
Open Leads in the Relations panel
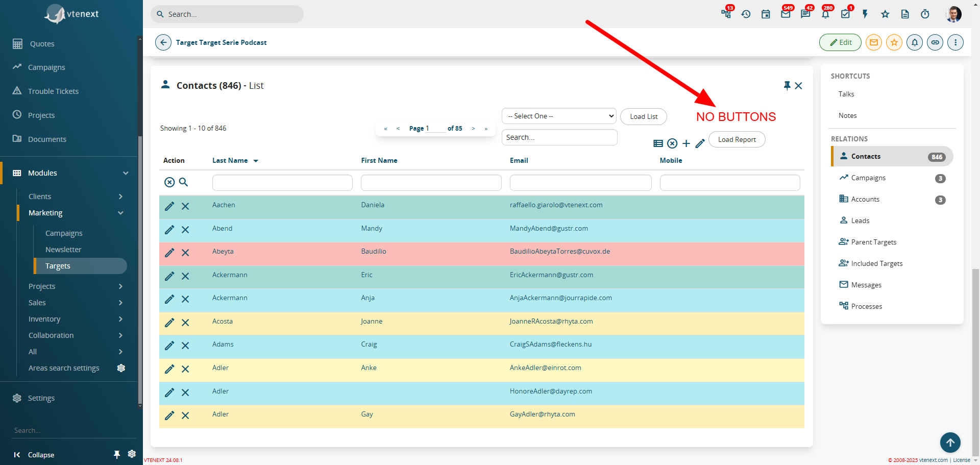tap(860, 221)
